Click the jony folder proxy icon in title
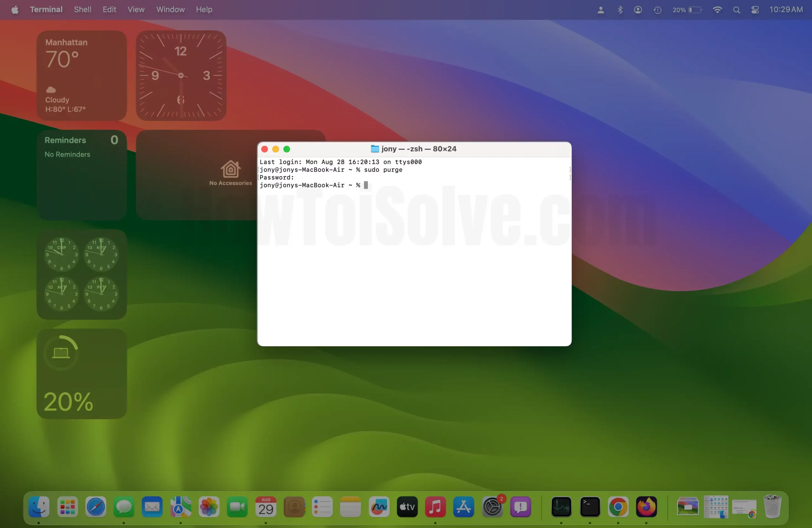The image size is (812, 528). [375, 149]
